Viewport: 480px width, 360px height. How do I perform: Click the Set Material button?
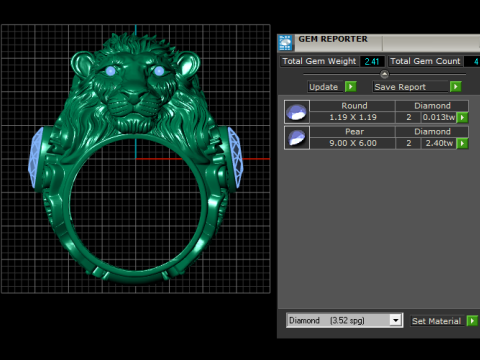pos(437,321)
